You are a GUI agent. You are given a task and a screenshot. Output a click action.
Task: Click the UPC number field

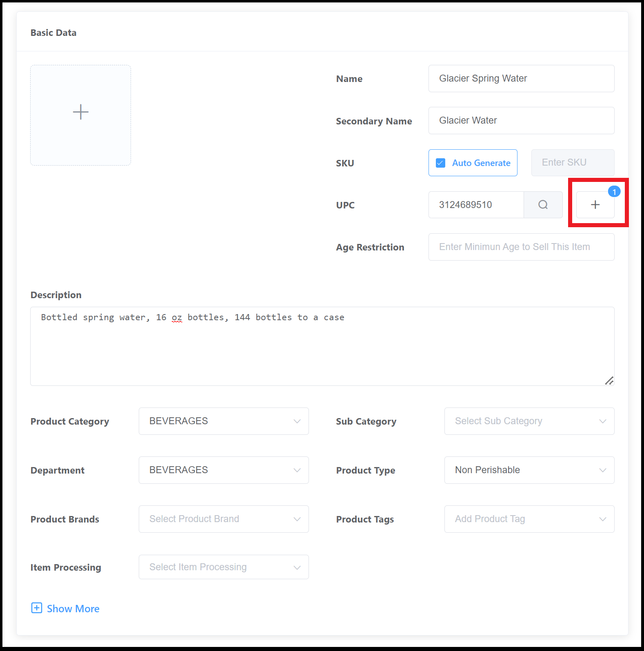(x=476, y=205)
